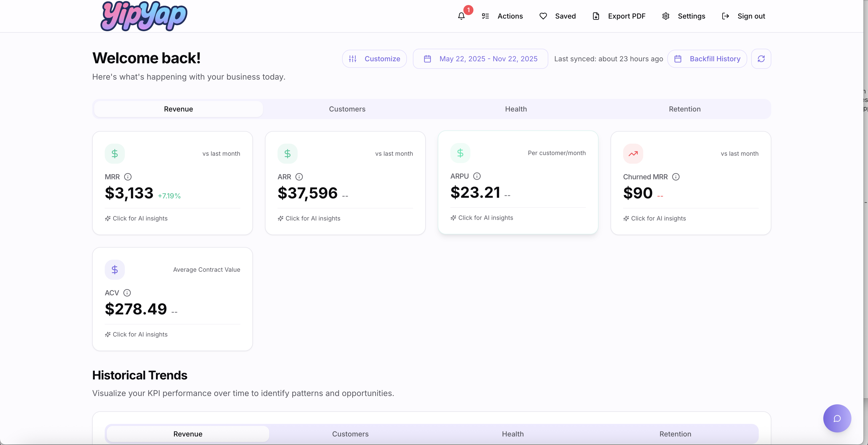Select the top Retention tab
Image resolution: width=868 pixels, height=445 pixels.
click(684, 109)
